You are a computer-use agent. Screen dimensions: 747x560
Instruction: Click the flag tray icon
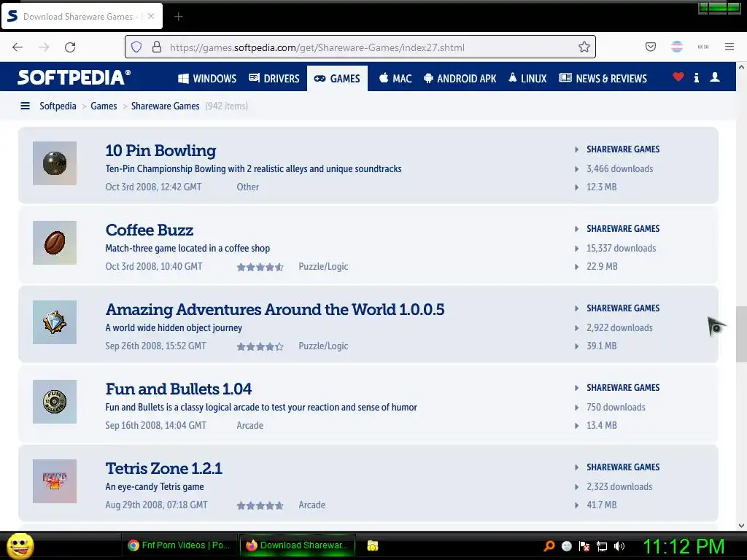(x=584, y=546)
